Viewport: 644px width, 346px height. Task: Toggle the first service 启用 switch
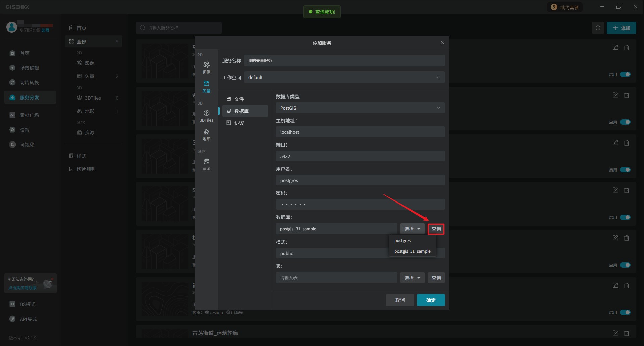pyautogui.click(x=625, y=74)
